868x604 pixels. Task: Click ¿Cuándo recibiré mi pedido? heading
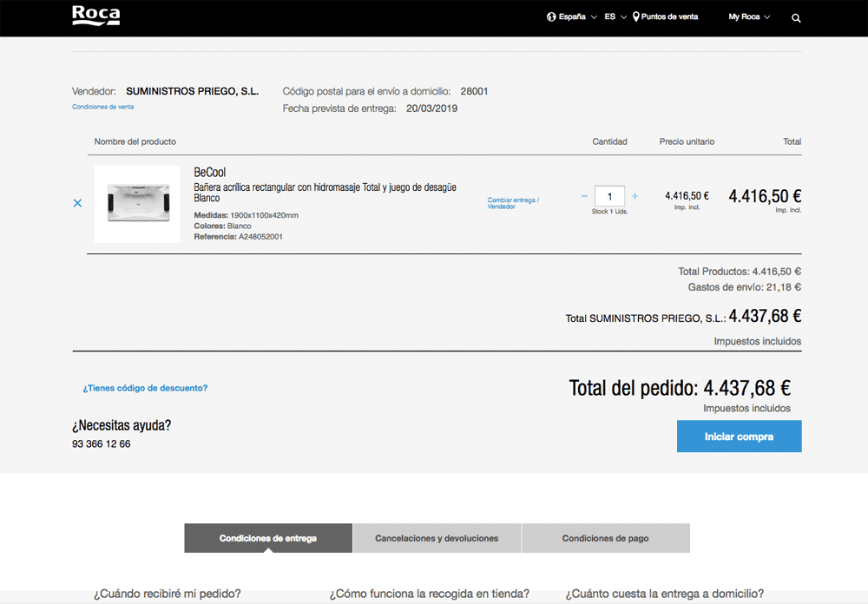coord(168,594)
